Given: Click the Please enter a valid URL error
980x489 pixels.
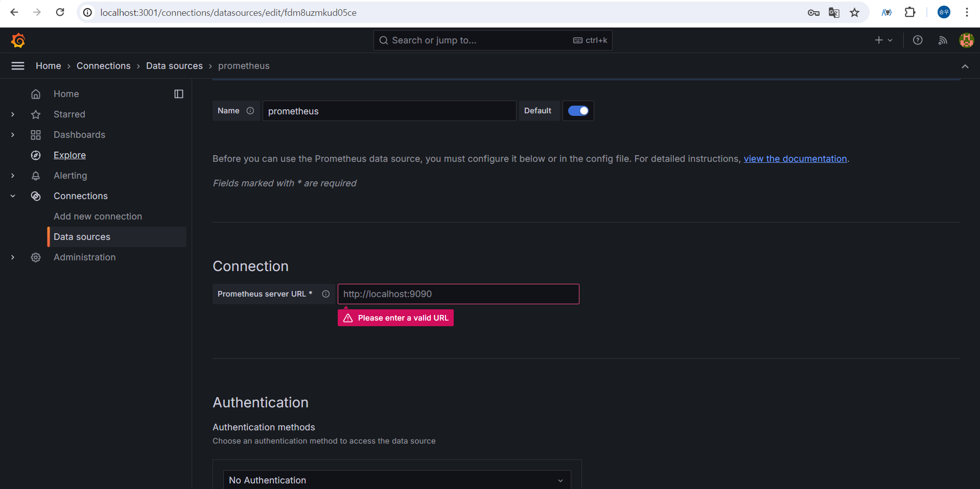Looking at the screenshot, I should click(395, 317).
